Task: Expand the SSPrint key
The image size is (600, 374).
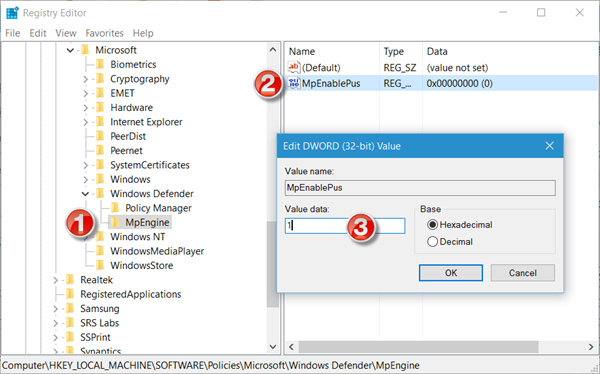Action: point(55,338)
